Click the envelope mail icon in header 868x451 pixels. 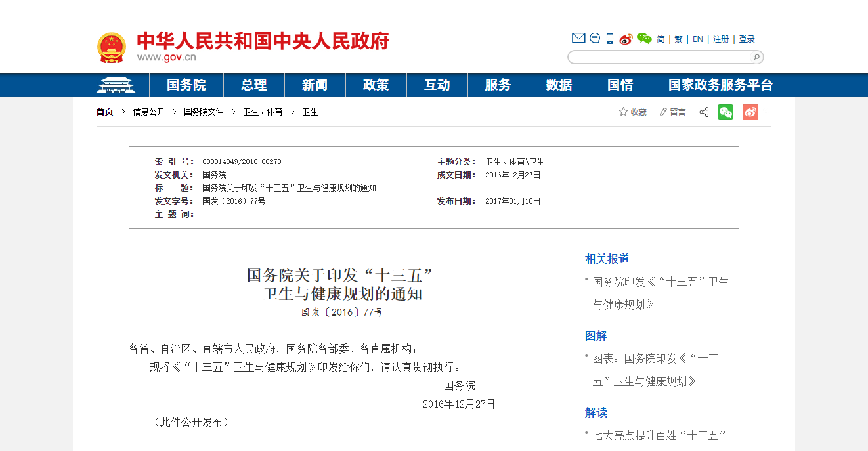578,38
